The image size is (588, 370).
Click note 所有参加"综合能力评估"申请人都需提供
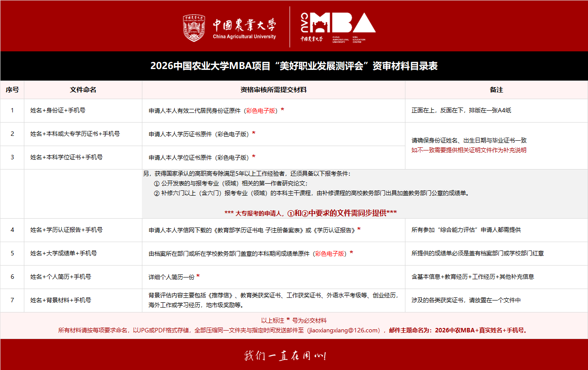point(466,230)
